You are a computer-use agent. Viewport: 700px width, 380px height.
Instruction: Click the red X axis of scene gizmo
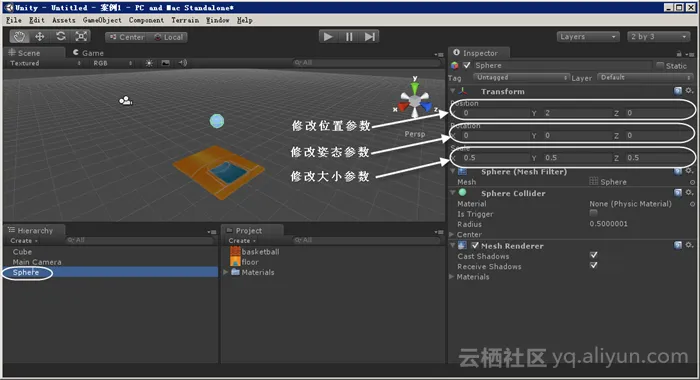tap(403, 107)
